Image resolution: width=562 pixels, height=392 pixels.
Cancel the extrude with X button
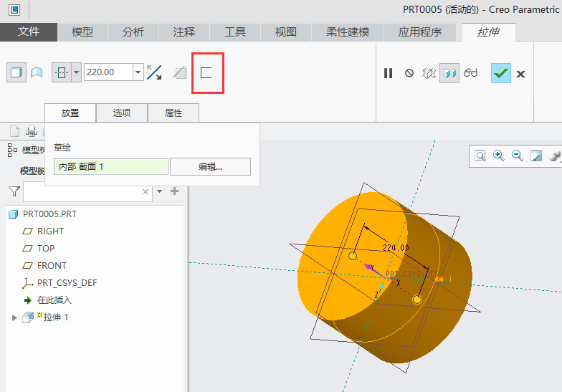click(x=521, y=74)
